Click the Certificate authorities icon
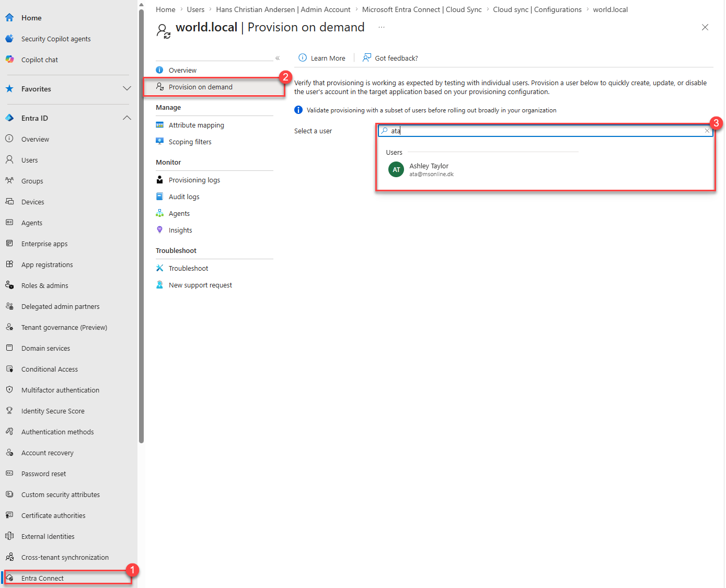 (x=9, y=515)
